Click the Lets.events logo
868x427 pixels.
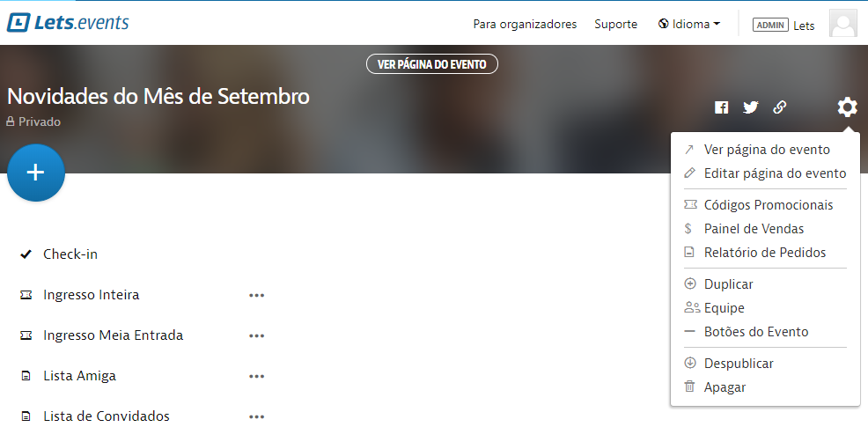pyautogui.click(x=68, y=23)
